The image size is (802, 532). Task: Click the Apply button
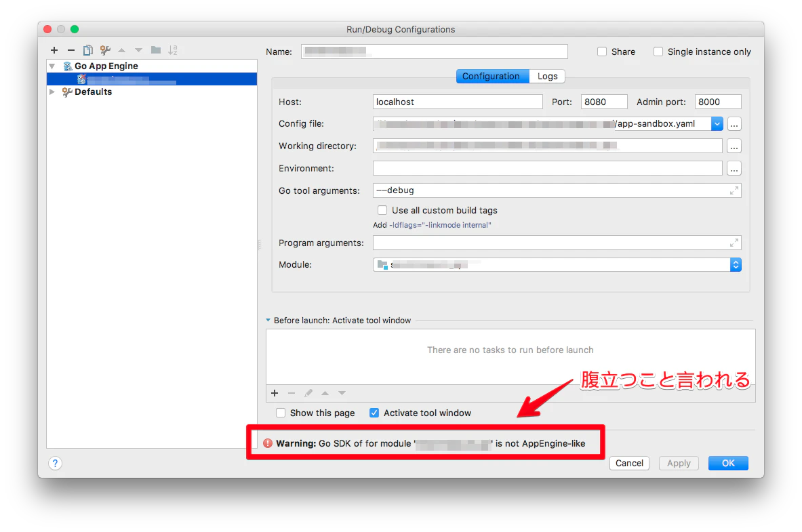coord(679,464)
